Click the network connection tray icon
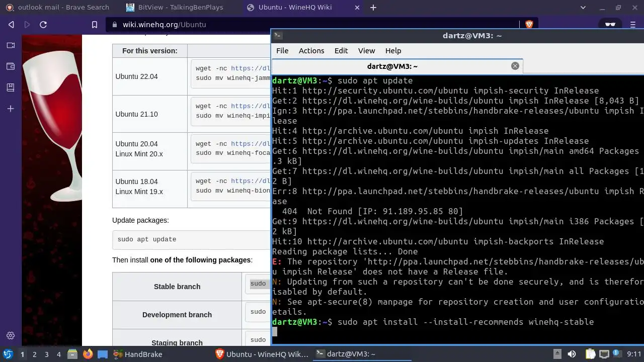 point(604,354)
